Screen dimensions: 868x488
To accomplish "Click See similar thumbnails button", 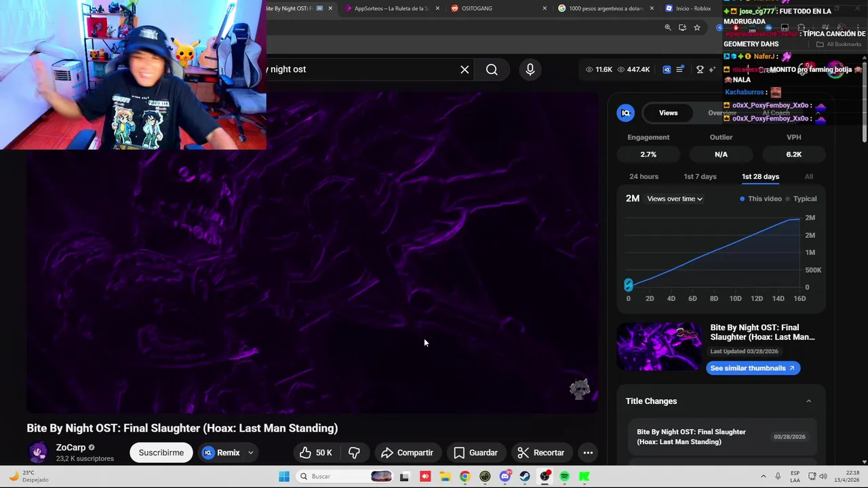I will click(753, 368).
